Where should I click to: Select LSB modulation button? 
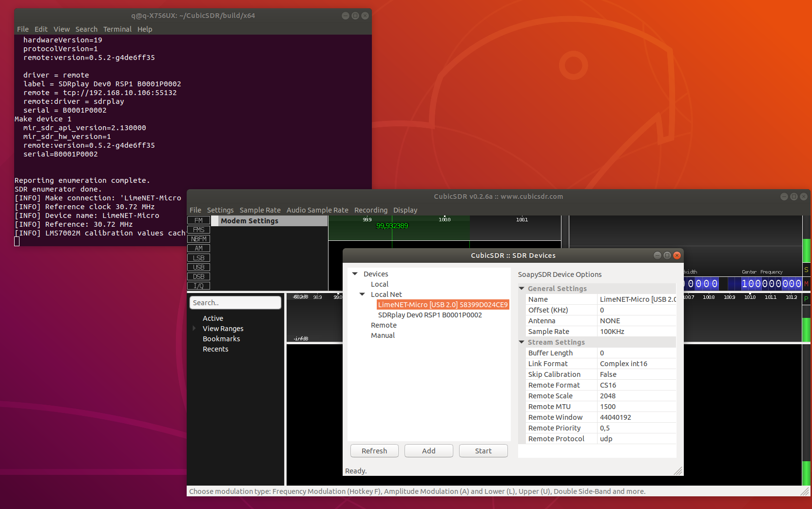tap(198, 258)
